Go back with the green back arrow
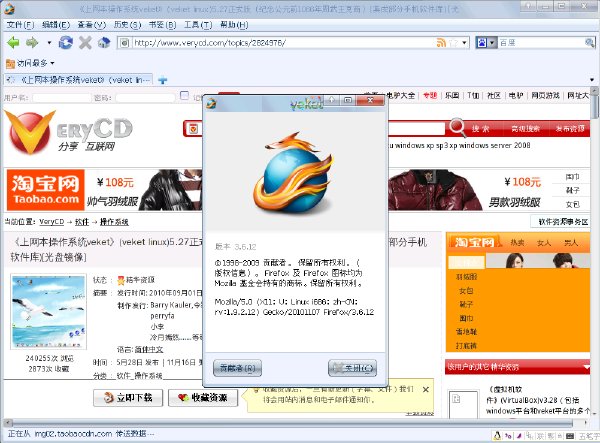Image resolution: width=600 pixels, height=443 pixels. [x=13, y=42]
